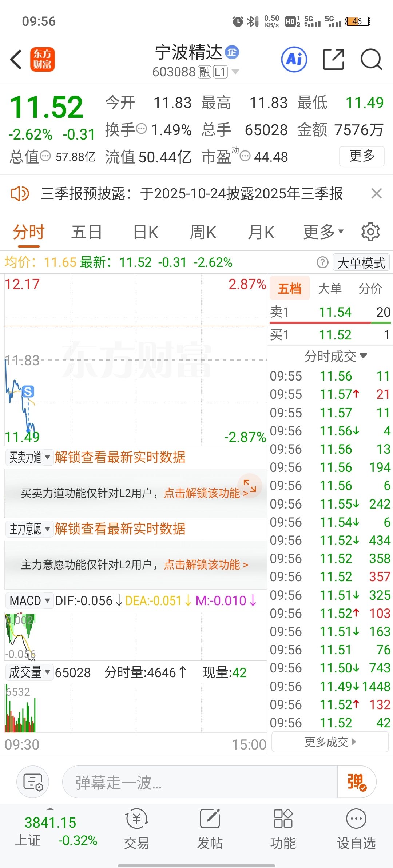Expand the 分时成交 dropdown

tap(336, 356)
